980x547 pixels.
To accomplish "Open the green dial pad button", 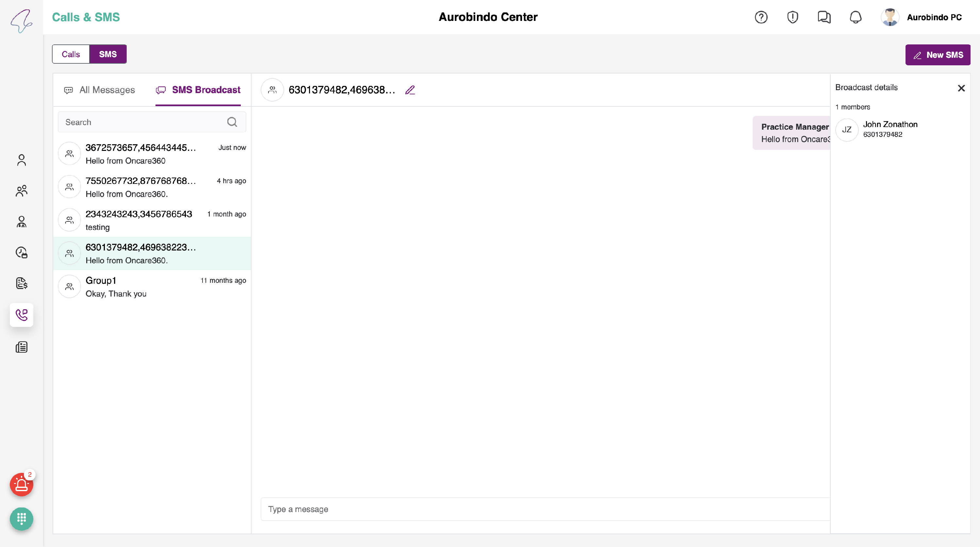I will click(x=21, y=519).
